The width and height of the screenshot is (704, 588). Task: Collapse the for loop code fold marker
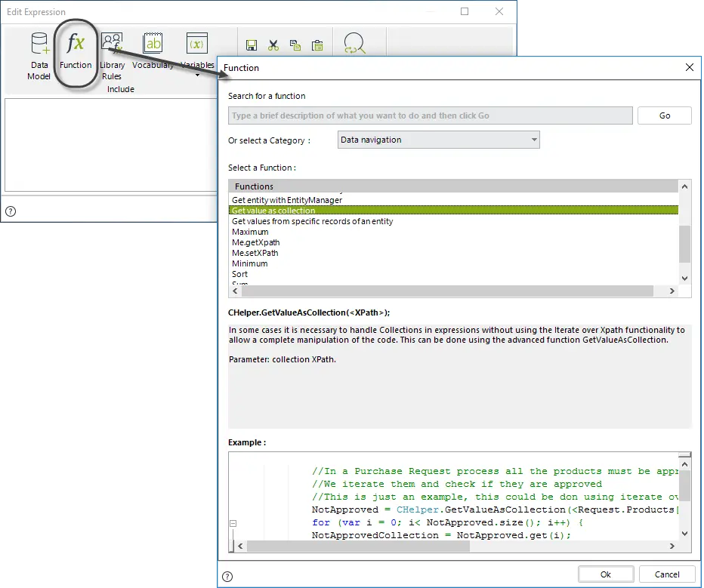tap(233, 523)
